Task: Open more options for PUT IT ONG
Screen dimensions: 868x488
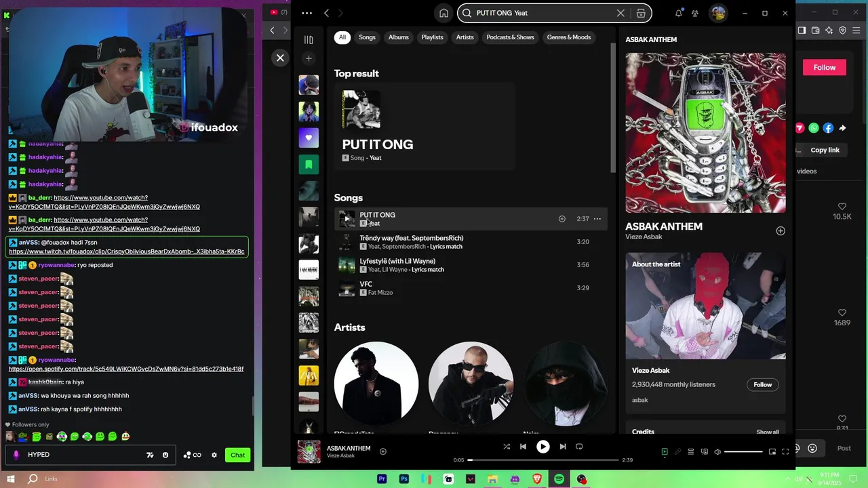Action: click(597, 219)
